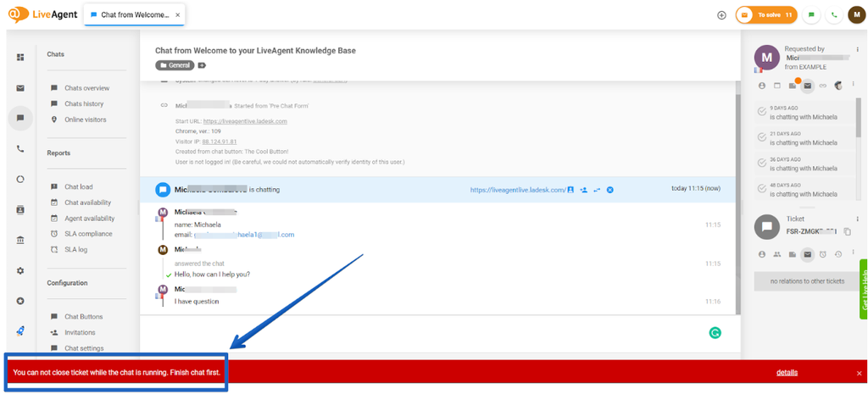
Task: Click the Grammarly icon in reply box
Action: pos(715,333)
